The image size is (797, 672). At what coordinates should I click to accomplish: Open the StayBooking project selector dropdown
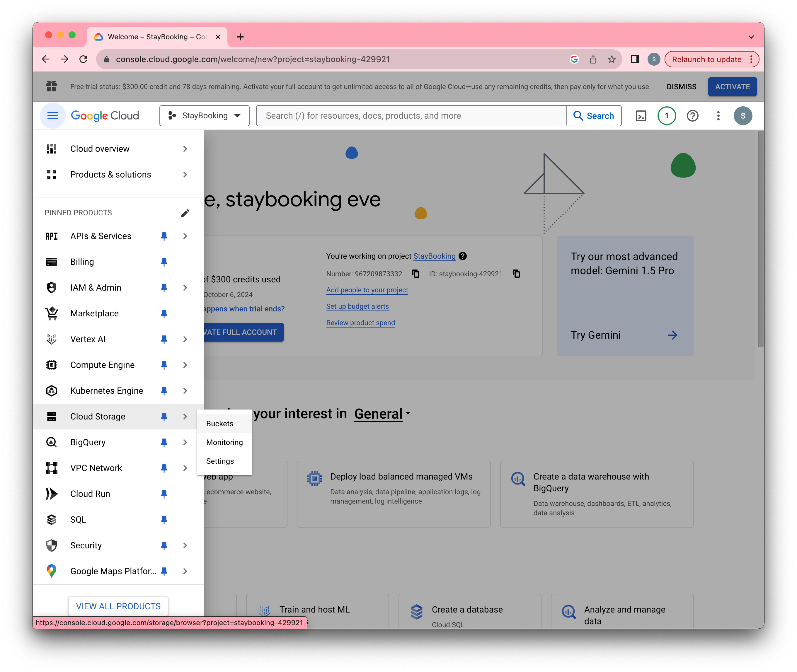pyautogui.click(x=204, y=116)
